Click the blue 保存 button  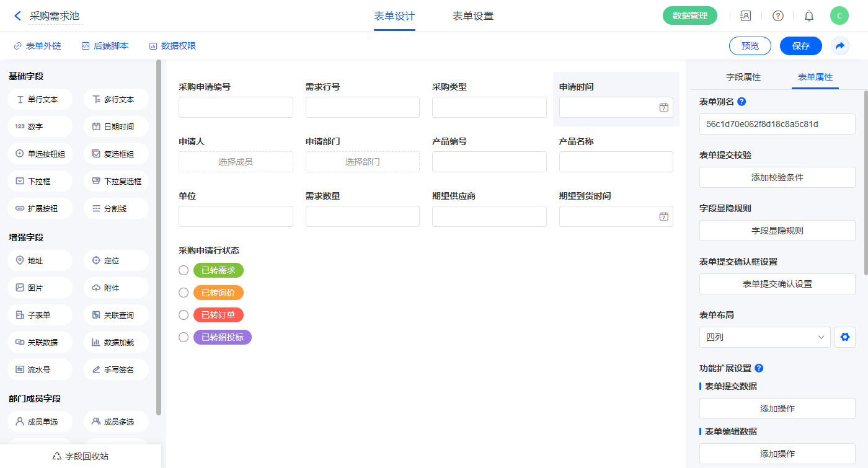click(x=800, y=46)
